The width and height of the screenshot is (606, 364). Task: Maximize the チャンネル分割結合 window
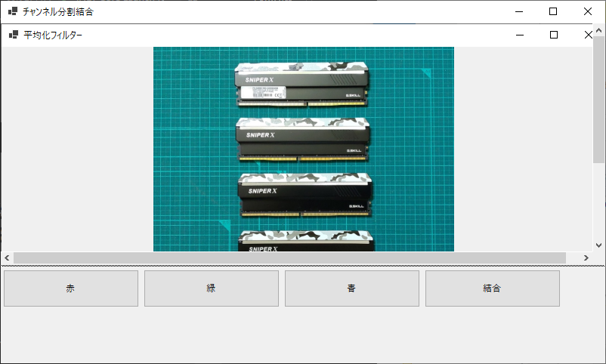click(553, 11)
